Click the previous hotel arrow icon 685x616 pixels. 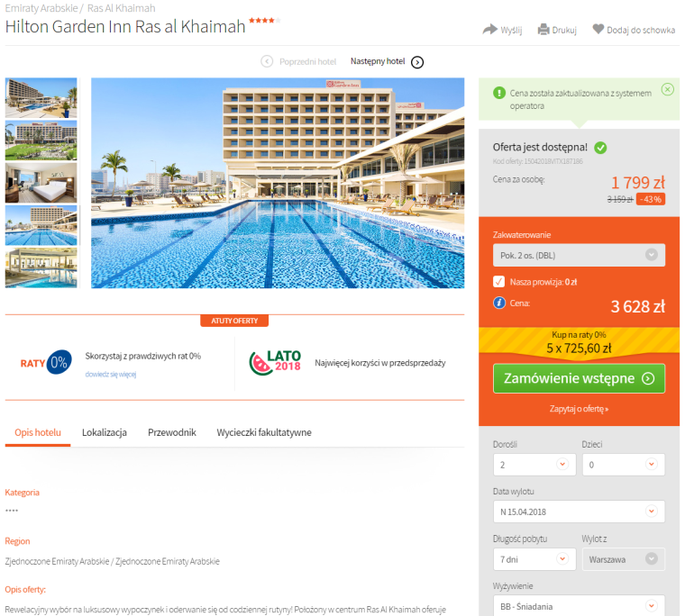[x=267, y=61]
